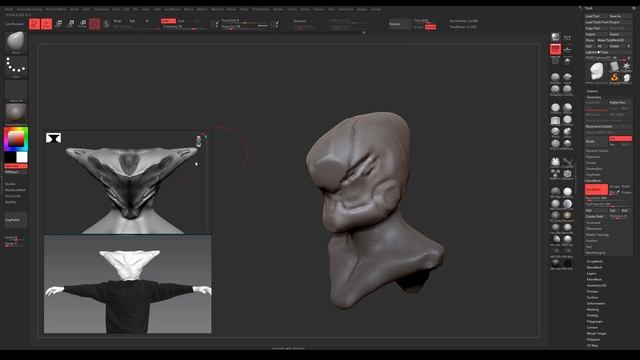Viewport: 640px width, 360px height.
Task: Expand the ArrayMesh section
Action: click(594, 261)
